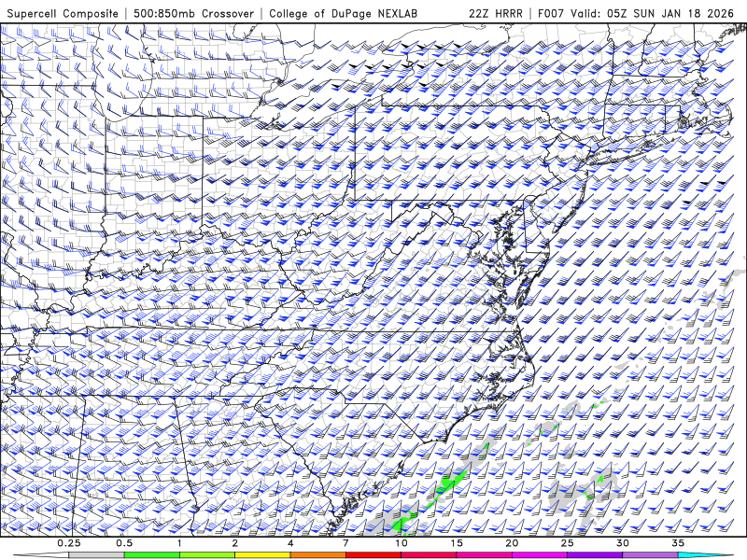This screenshot has height=560, width=747.
Task: Select the cyan arrow end of the color bar
Action: 706,555
